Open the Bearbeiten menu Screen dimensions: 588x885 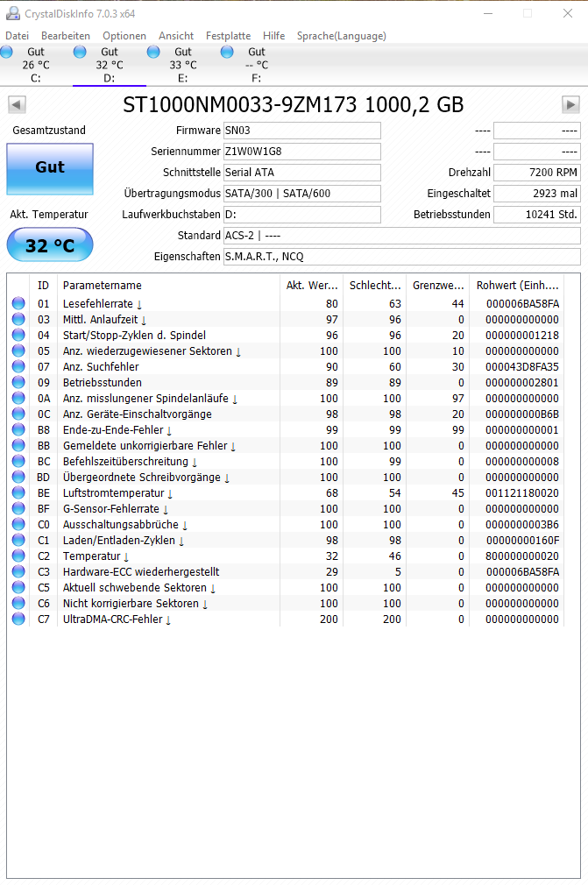point(66,36)
